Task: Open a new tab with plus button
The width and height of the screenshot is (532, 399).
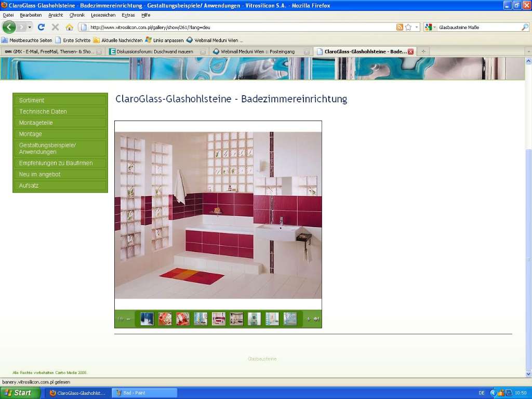Action: pos(423,51)
